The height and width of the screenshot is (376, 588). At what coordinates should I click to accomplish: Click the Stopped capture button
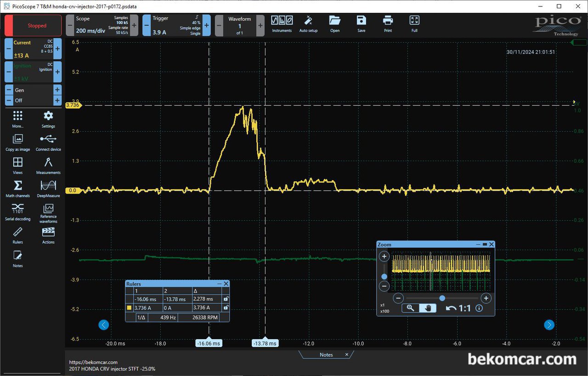(x=33, y=25)
